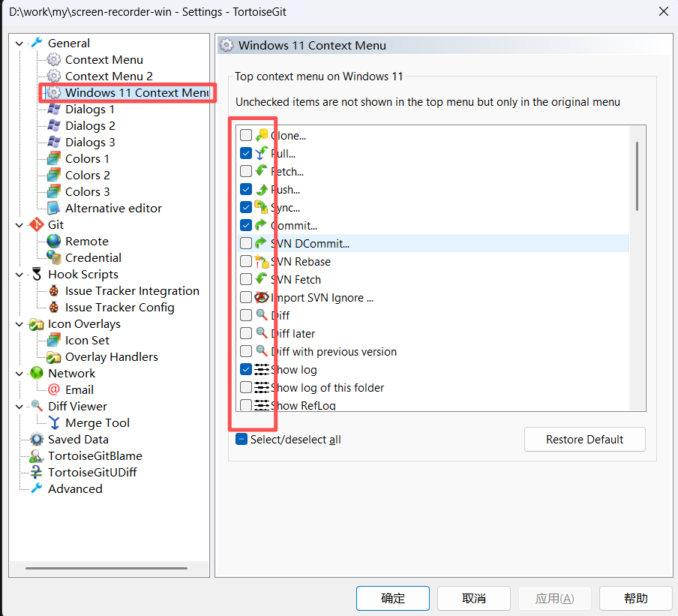Check the SVN DCommit... checkbox
This screenshot has height=616, width=678.
246,243
